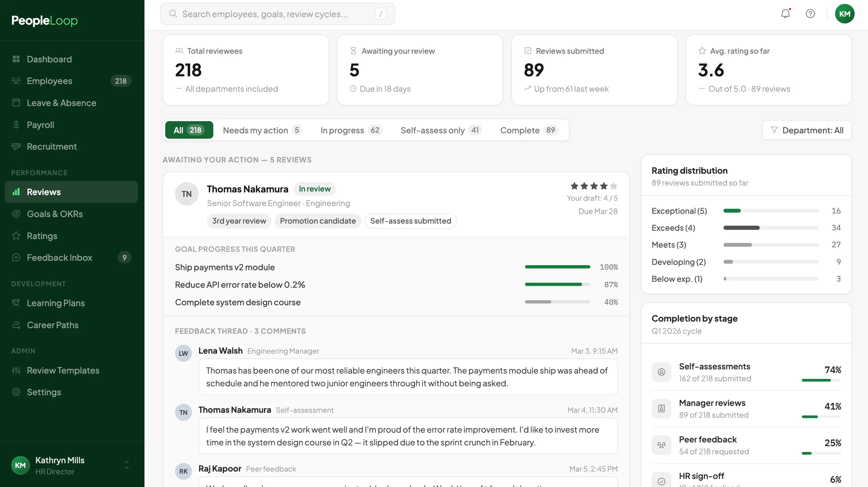Open Review Templates admin page
This screenshot has height=487, width=868.
(71, 370)
